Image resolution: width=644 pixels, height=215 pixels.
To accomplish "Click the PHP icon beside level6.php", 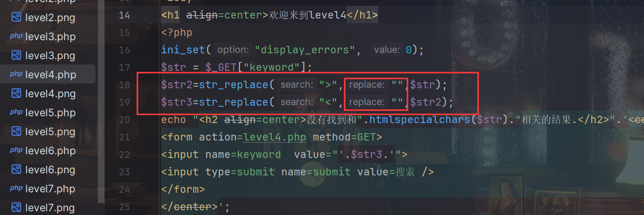I will point(16,151).
